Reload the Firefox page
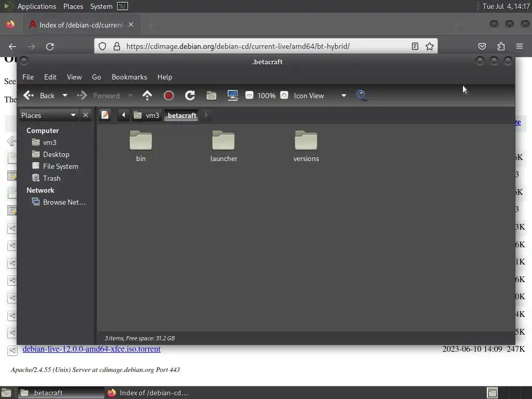This screenshot has width=532, height=399. tap(50, 46)
